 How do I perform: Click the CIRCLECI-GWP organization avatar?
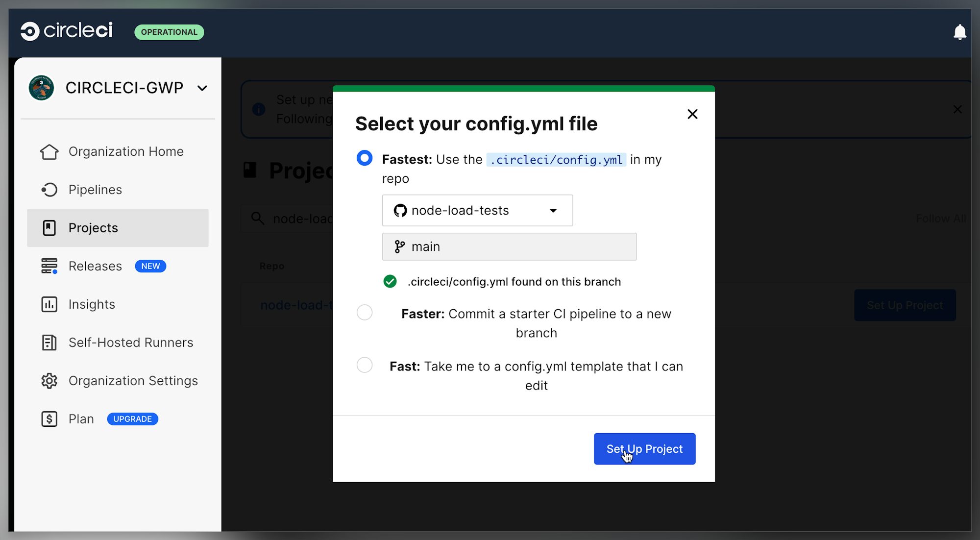[41, 88]
